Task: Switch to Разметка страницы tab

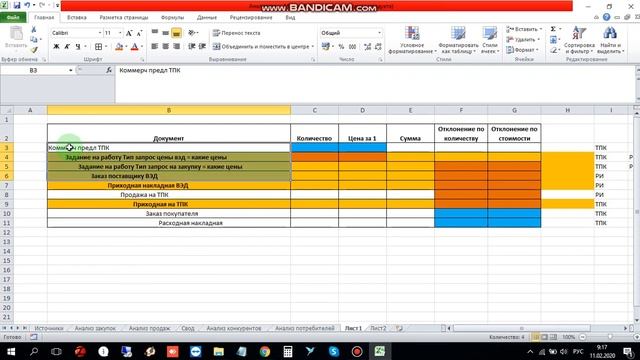Action: pyautogui.click(x=124, y=18)
